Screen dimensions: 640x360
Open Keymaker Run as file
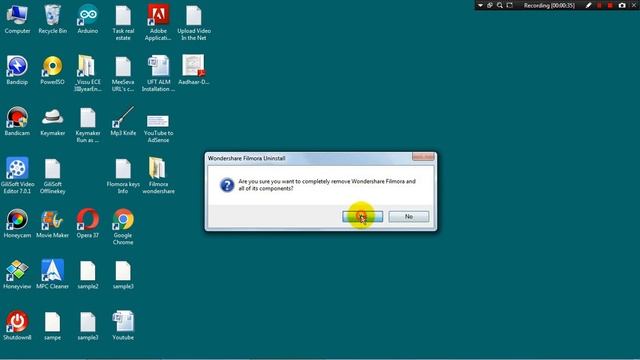point(88,125)
